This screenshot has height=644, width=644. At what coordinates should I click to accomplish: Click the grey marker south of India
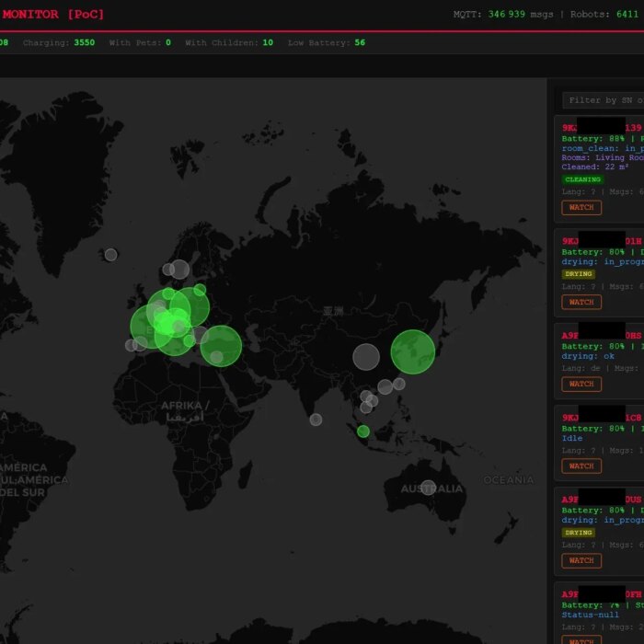coord(316,420)
